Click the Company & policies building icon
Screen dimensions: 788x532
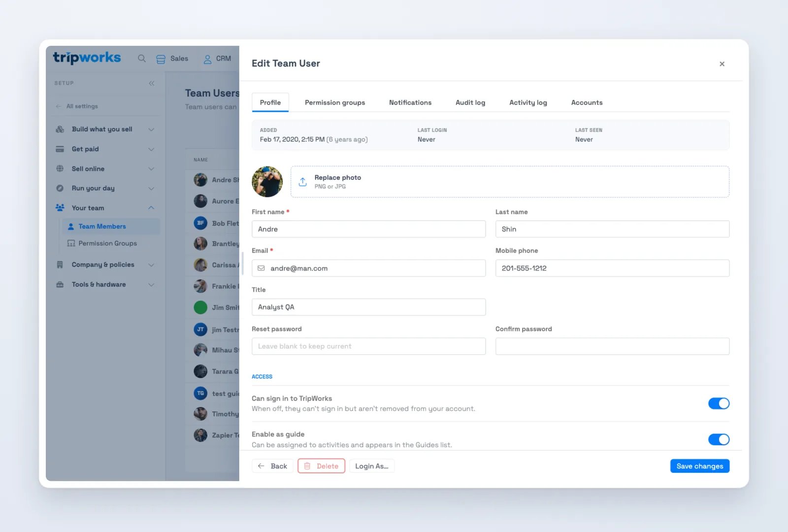(x=60, y=265)
